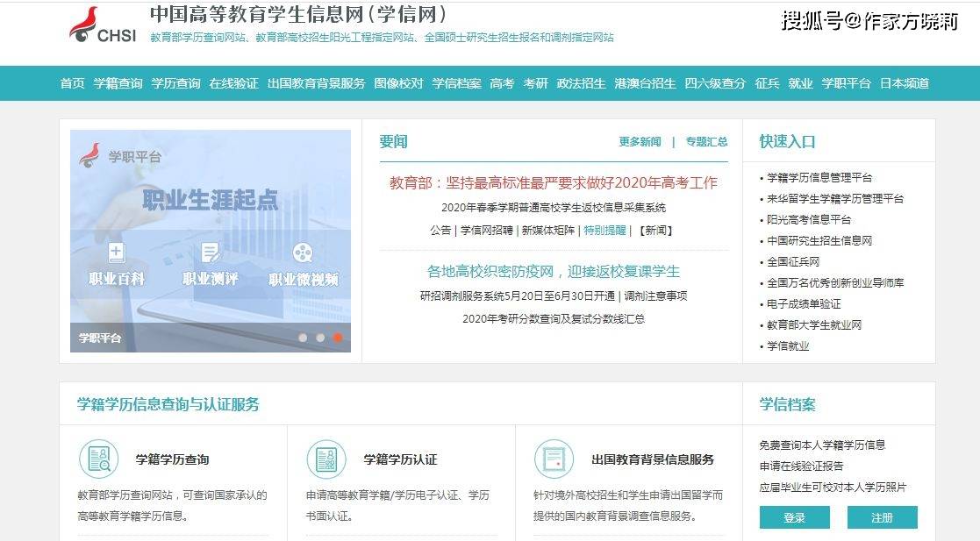Open the 职业百科 icon in banner
This screenshot has width=980, height=541.
coord(117,253)
